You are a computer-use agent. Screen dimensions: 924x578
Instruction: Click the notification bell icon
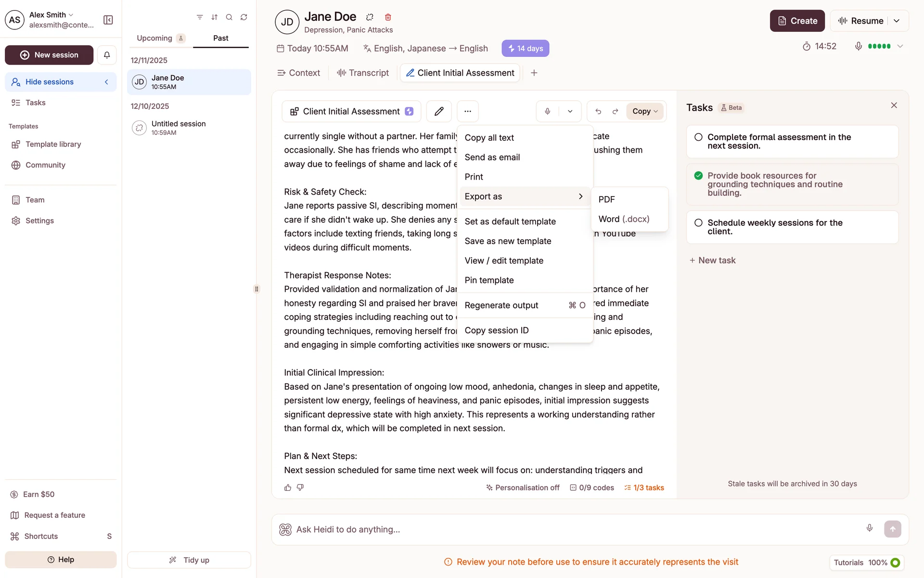[x=107, y=55]
